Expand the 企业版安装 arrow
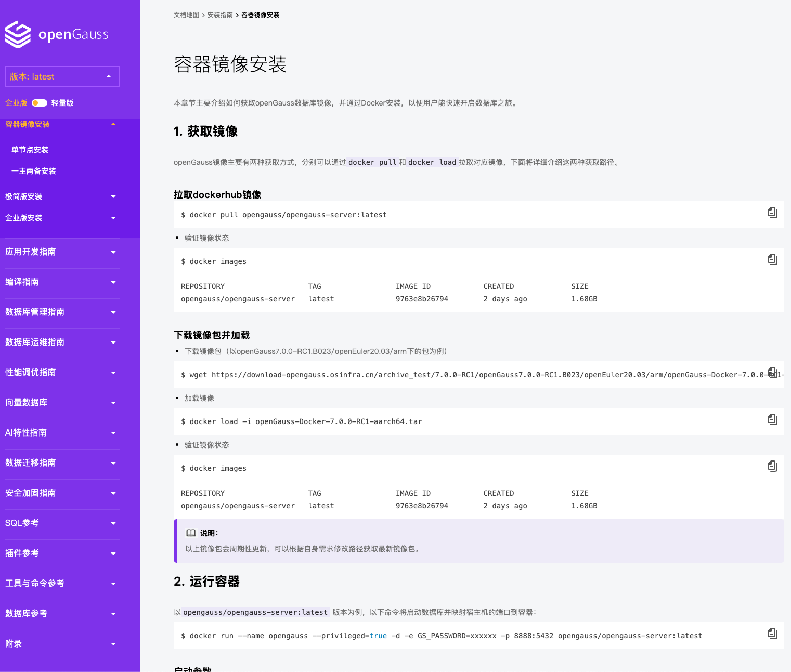Image resolution: width=791 pixels, height=672 pixels. [113, 218]
